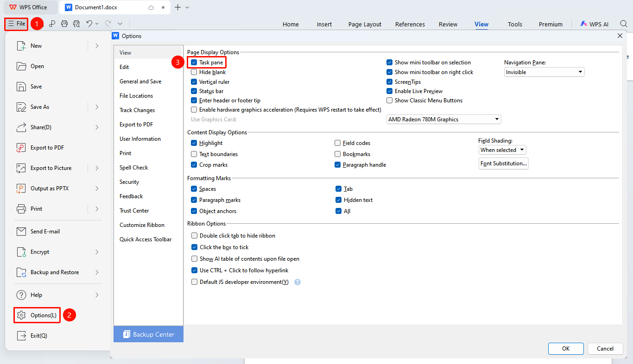Expand the Save As submenu arrow

[97, 107]
